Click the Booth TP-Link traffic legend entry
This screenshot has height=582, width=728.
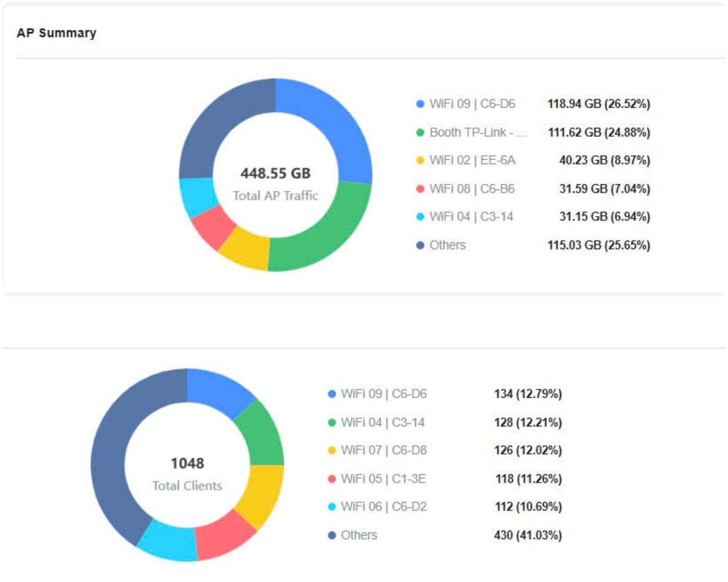pyautogui.click(x=478, y=132)
